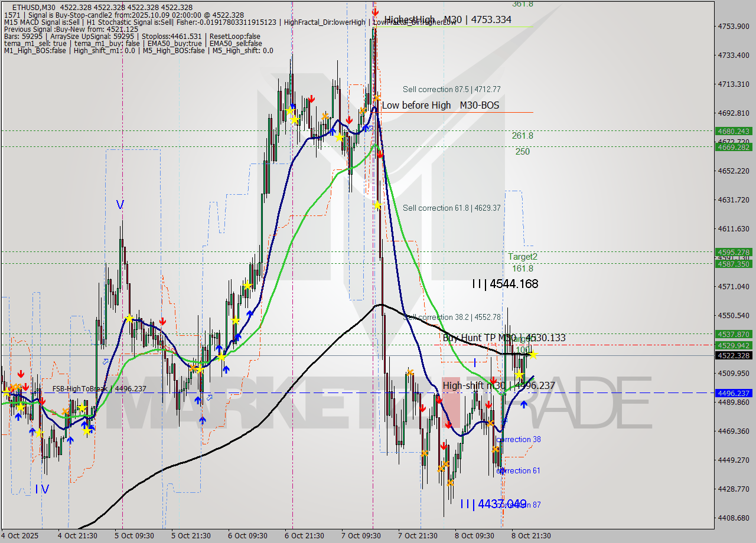
Task: Select the black I I 4544.168 wave label
Action: coord(504,284)
